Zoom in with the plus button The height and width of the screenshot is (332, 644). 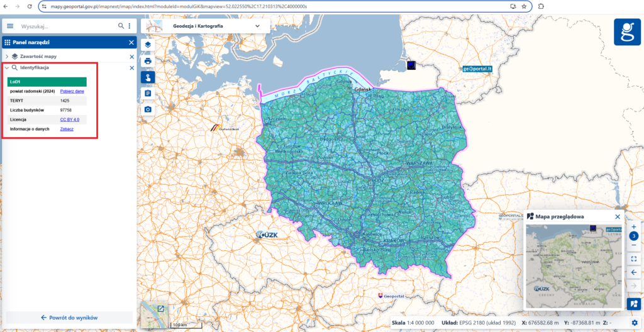(634, 227)
